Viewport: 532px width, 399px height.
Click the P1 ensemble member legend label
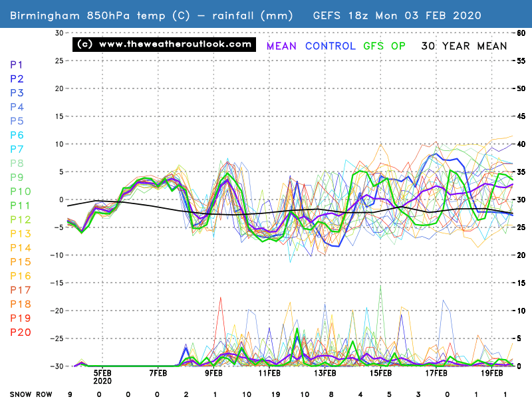17,65
